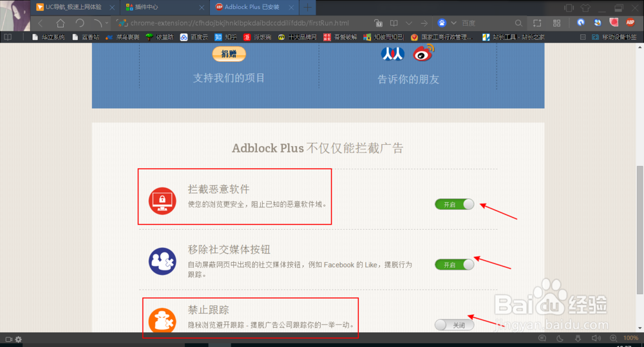Open the 菜鸟裹裹 bookmark
The height and width of the screenshot is (347, 644).
[x=122, y=37]
